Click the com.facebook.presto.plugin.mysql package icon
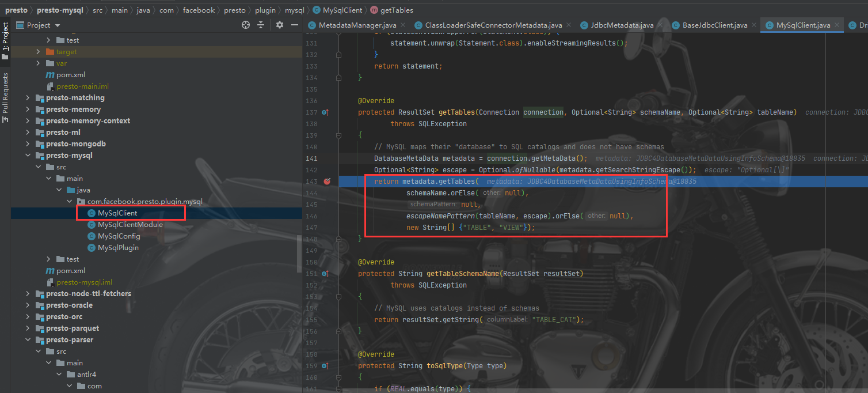 (x=81, y=202)
